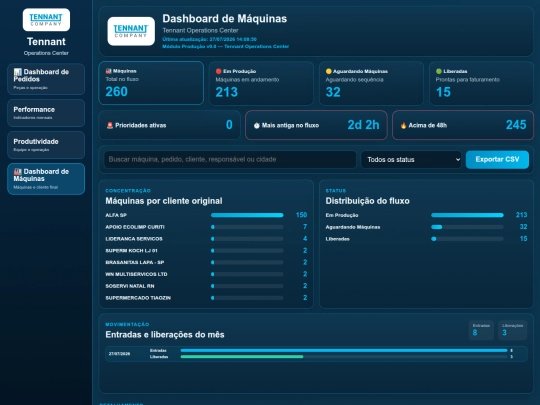The height and width of the screenshot is (405, 540).
Task: Click the SUPERMERCADO TIAOZIN row
Action: (206, 298)
